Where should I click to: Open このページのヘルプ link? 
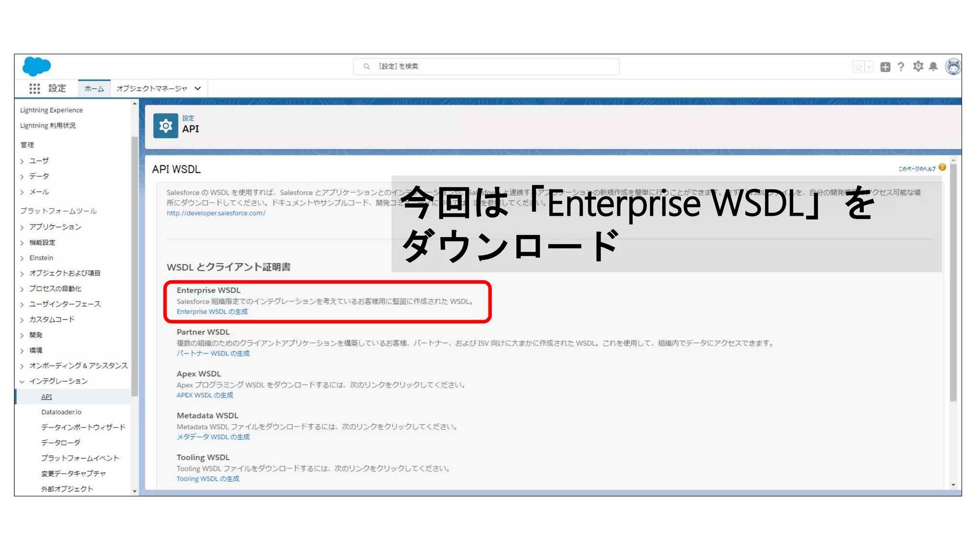(917, 169)
